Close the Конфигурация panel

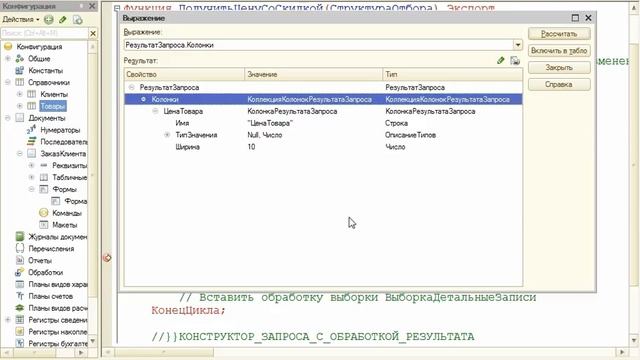(x=92, y=6)
